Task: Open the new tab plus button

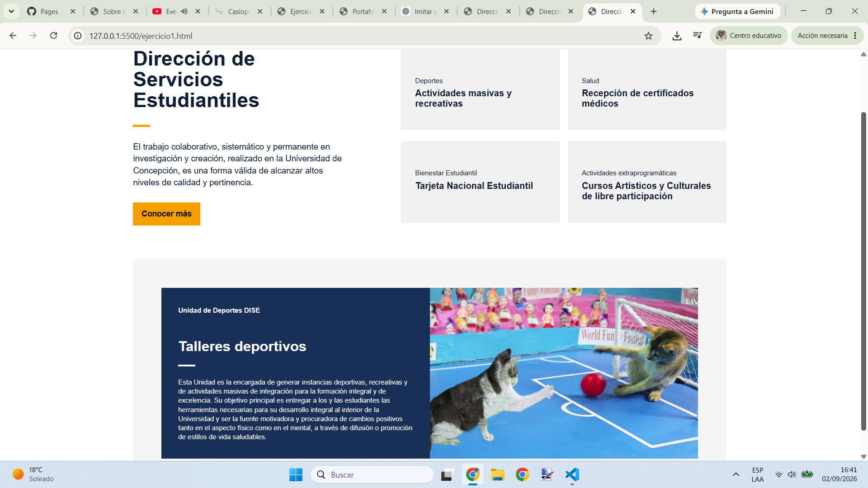Action: tap(654, 11)
